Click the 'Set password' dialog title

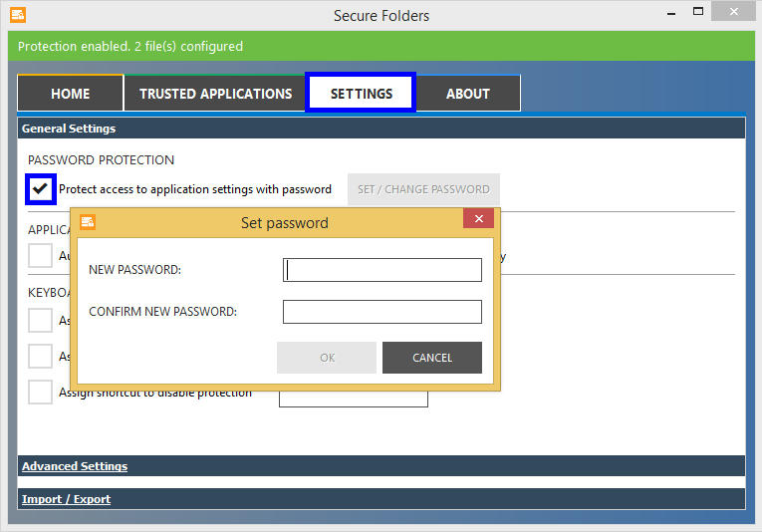[x=285, y=222]
